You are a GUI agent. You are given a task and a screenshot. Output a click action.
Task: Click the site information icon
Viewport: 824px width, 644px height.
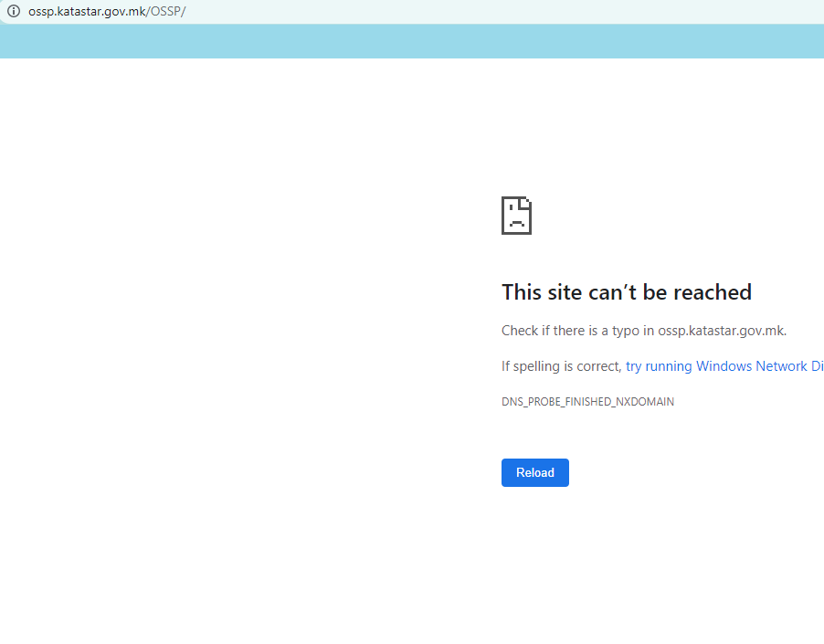click(x=14, y=11)
